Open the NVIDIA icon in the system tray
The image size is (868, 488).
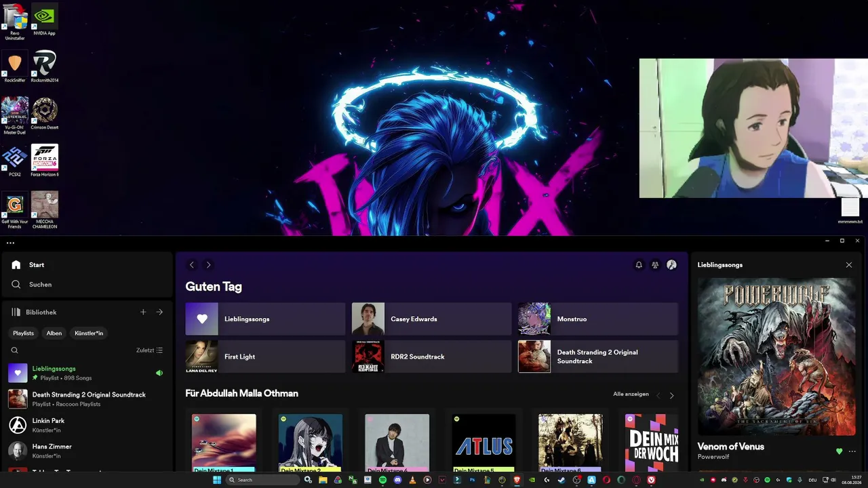point(702,480)
